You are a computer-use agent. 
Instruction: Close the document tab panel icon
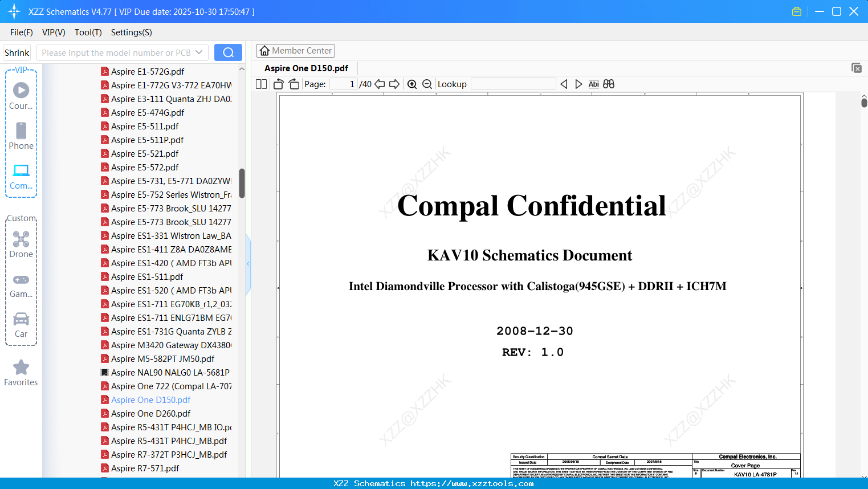pos(857,68)
